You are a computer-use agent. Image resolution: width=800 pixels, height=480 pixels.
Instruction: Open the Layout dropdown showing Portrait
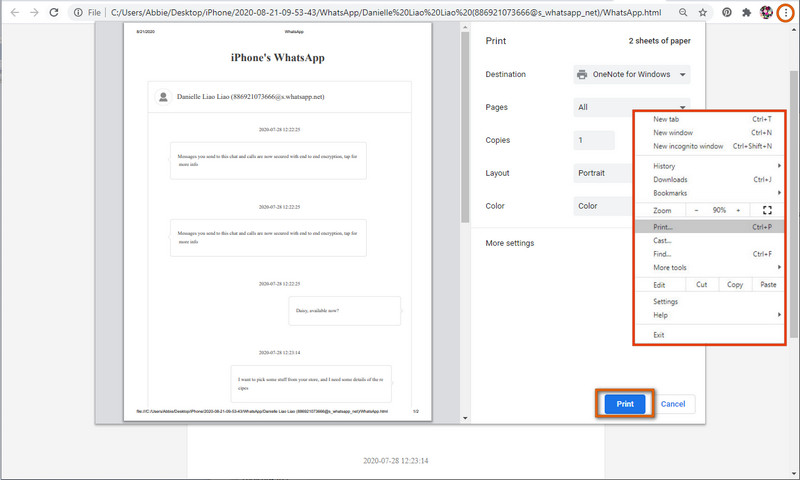point(603,173)
